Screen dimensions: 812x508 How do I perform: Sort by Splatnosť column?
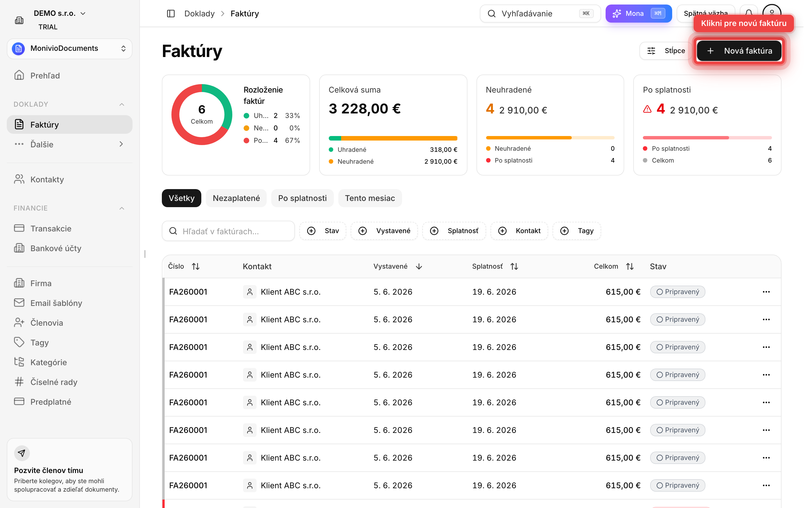click(x=495, y=266)
